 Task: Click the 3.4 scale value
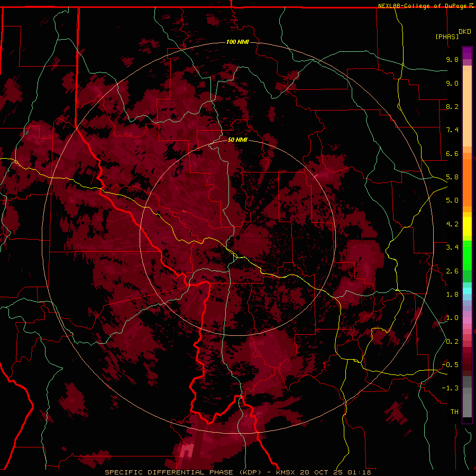coord(452,248)
